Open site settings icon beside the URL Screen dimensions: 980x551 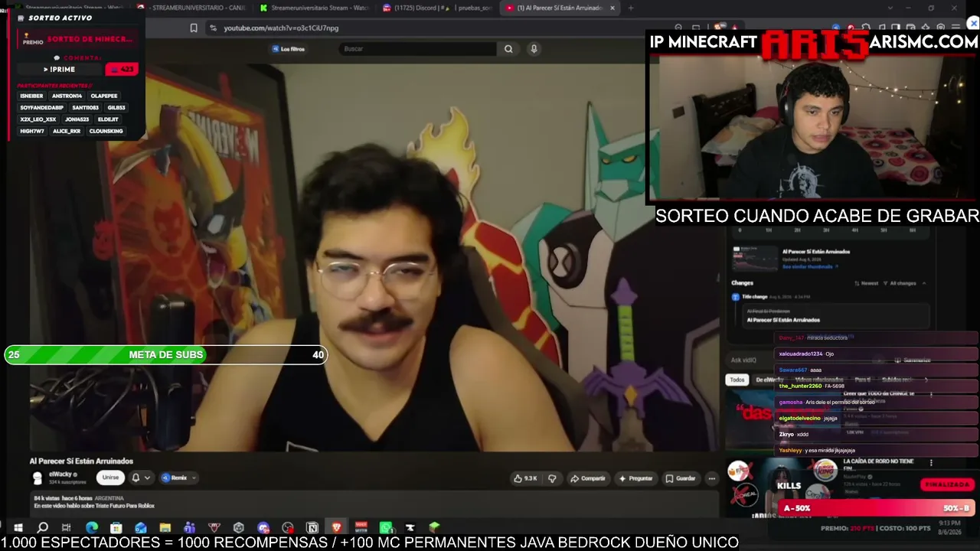213,28
